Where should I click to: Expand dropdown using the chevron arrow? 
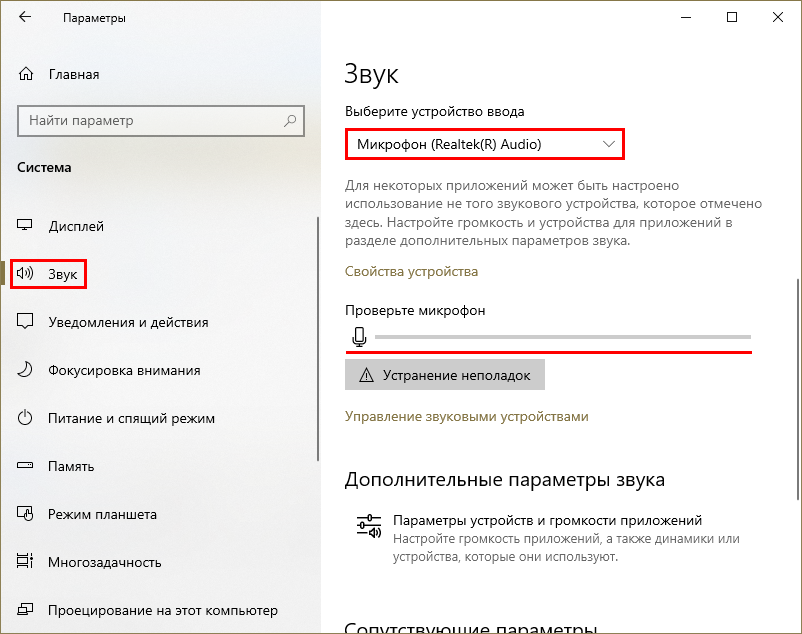point(609,144)
